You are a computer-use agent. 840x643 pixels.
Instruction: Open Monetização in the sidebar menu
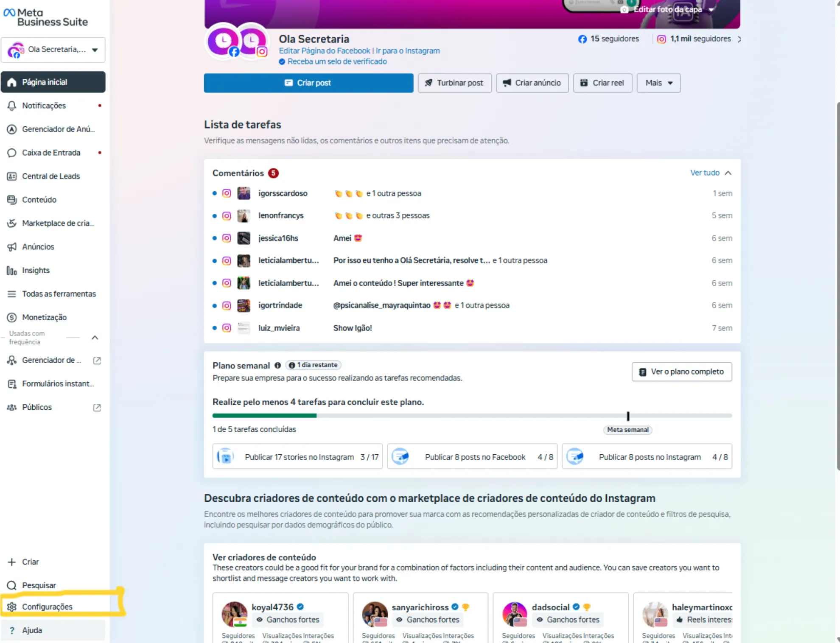(x=53, y=318)
